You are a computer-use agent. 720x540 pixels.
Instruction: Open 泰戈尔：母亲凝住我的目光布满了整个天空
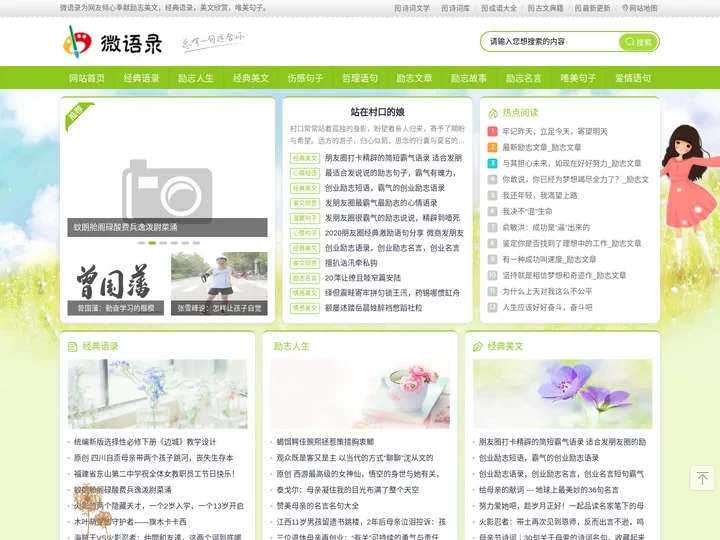point(348,490)
